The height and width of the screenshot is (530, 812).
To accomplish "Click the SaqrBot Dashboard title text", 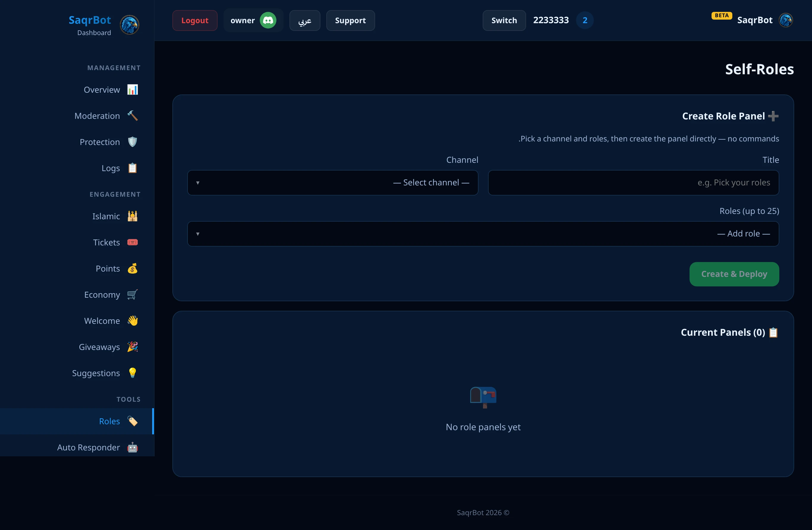I will coord(90,25).
